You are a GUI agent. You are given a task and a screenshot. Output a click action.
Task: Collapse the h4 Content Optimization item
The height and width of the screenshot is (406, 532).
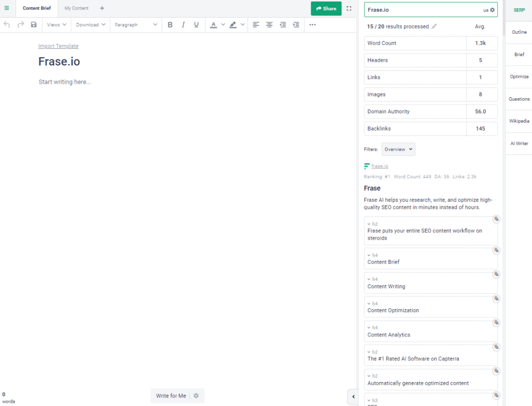point(369,304)
